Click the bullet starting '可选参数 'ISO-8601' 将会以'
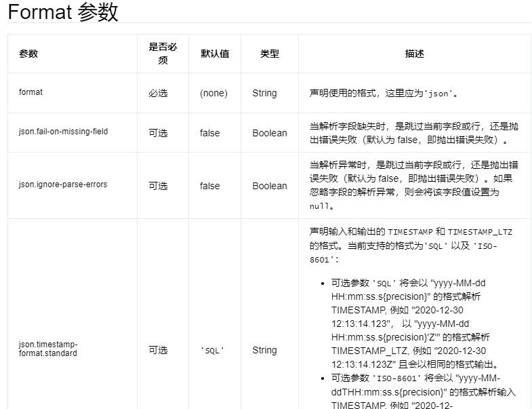The width and height of the screenshot is (532, 409). [424, 391]
